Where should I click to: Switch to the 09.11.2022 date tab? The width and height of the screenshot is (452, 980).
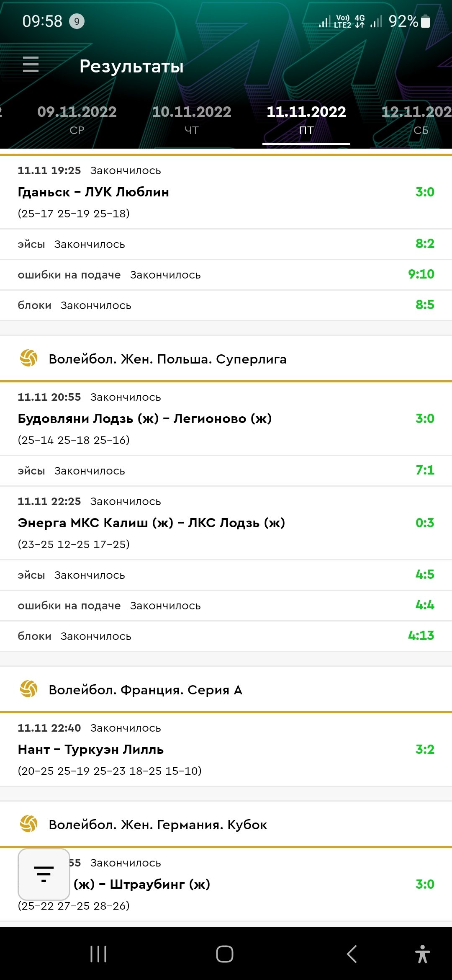click(x=77, y=119)
